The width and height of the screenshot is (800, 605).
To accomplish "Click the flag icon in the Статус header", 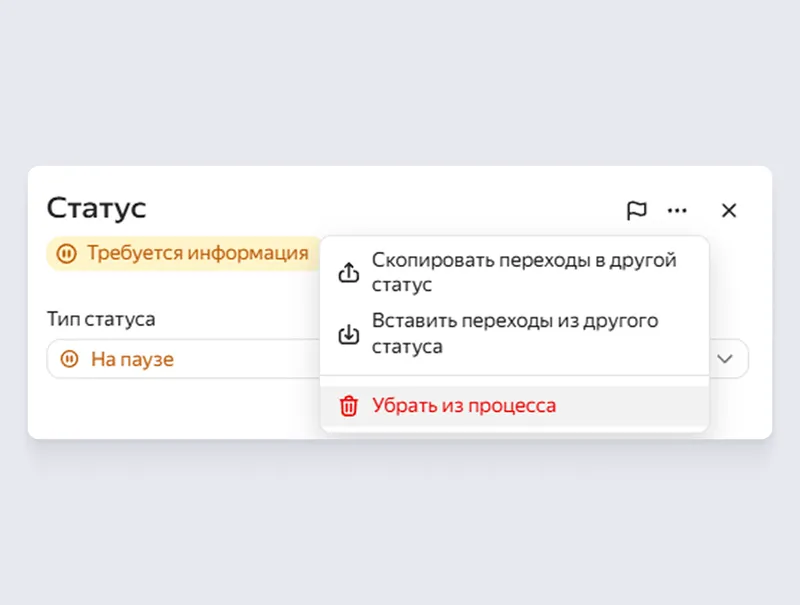I will pos(636,210).
